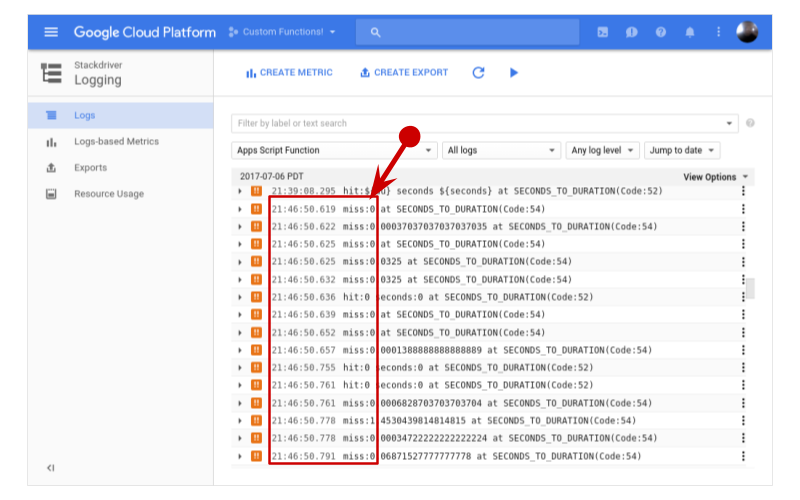Open the more menu for the 21:46:50.791 entry

(x=743, y=456)
